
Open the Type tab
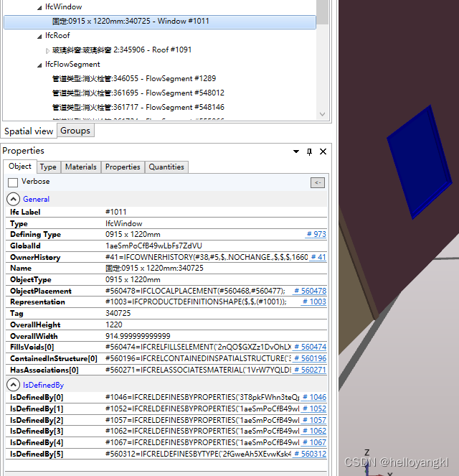[48, 167]
